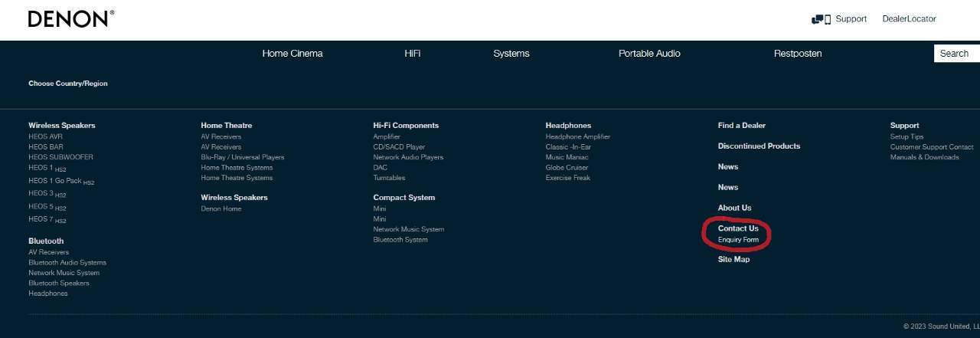This screenshot has width=980, height=338.
Task: Open Bluetooth Audio Systems link
Action: click(x=67, y=263)
